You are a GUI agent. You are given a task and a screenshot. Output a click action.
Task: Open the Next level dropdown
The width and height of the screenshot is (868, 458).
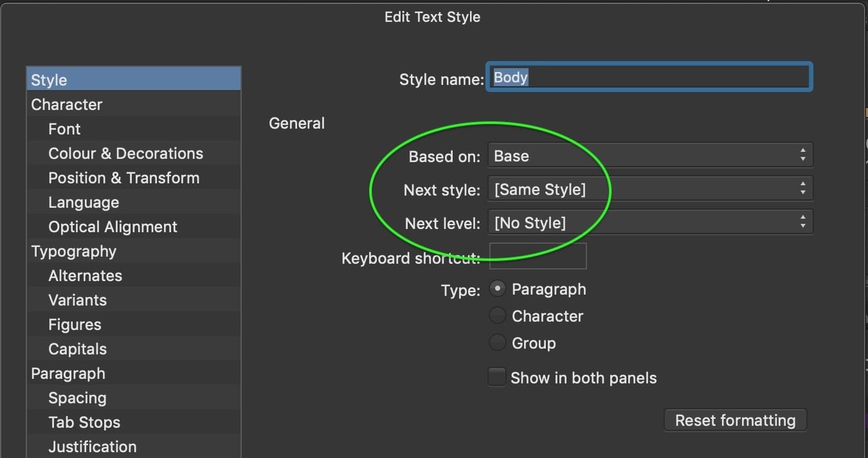[649, 222]
